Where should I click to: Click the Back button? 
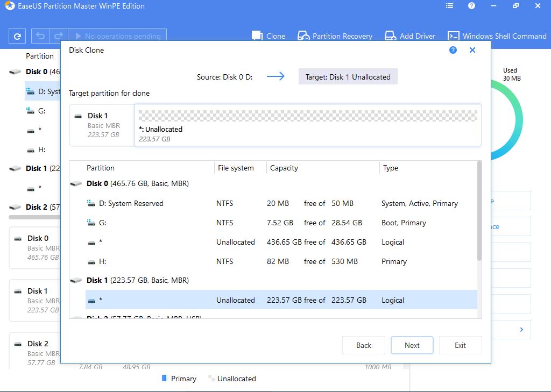pos(364,345)
